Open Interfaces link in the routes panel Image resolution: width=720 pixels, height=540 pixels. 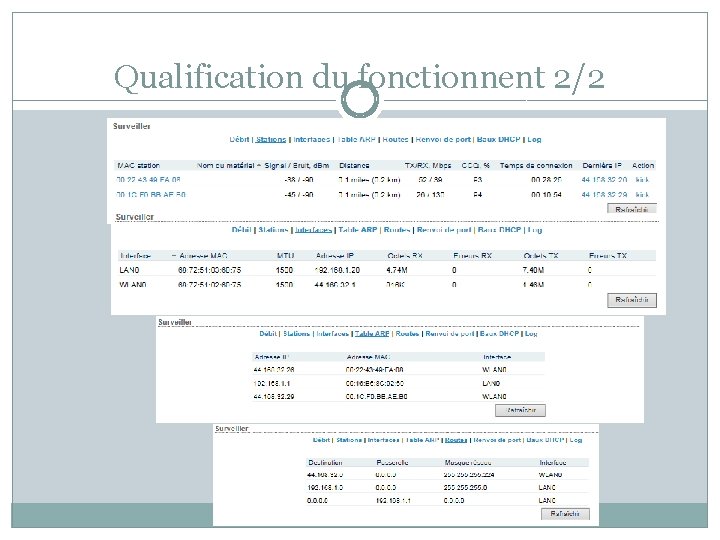(383, 440)
